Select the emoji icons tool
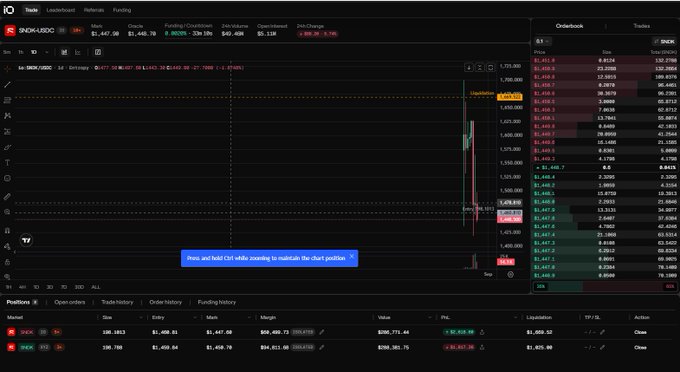The image size is (680, 372). pyautogui.click(x=7, y=178)
